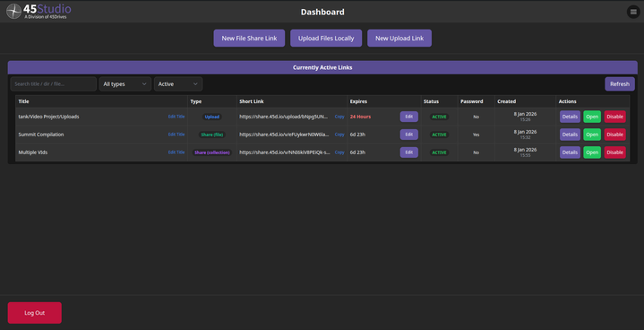Click ACTIVE status of Summit Compilation
This screenshot has height=330, width=644.
click(439, 135)
